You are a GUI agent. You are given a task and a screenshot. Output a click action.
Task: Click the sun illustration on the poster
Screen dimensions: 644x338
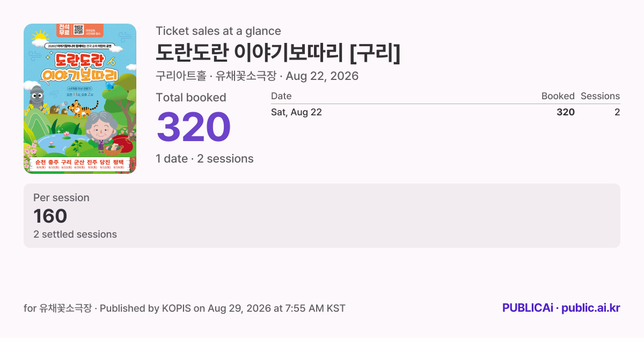point(41,36)
